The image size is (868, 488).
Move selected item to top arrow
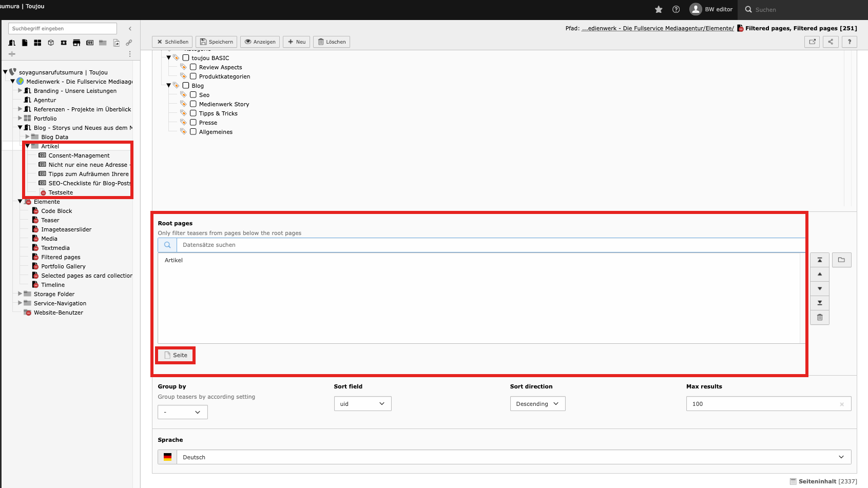(x=820, y=260)
